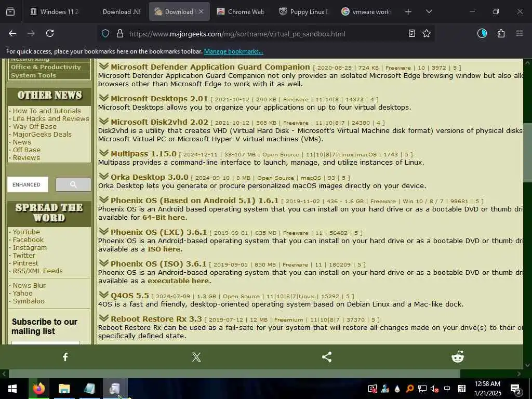Open Multipass 1.15.0 link
Viewport: 532px width, 399px height.
click(143, 154)
